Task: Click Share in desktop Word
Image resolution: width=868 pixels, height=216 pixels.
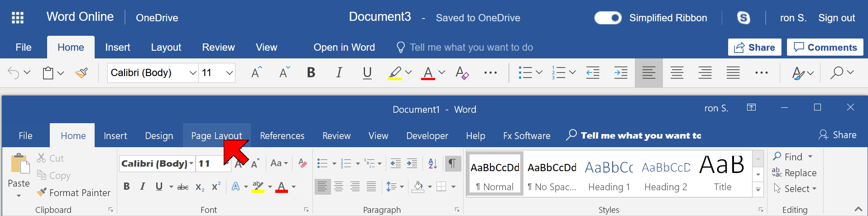Action: pyautogui.click(x=838, y=135)
